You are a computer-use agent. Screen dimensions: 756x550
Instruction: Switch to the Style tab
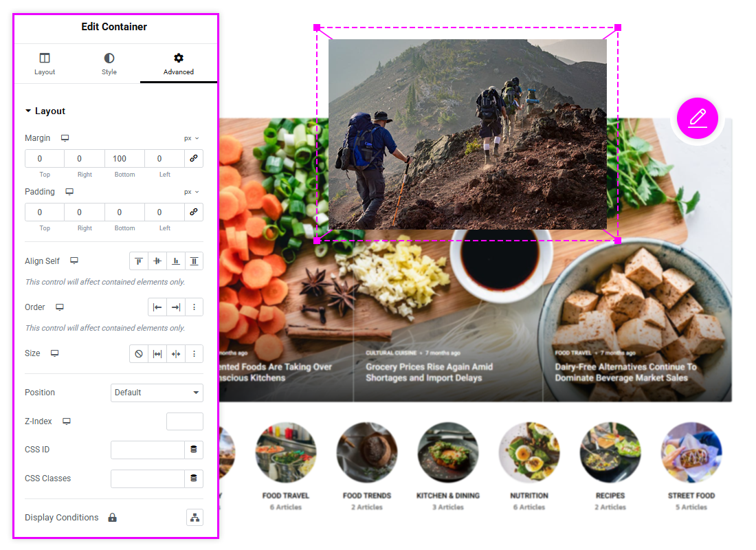coord(109,64)
